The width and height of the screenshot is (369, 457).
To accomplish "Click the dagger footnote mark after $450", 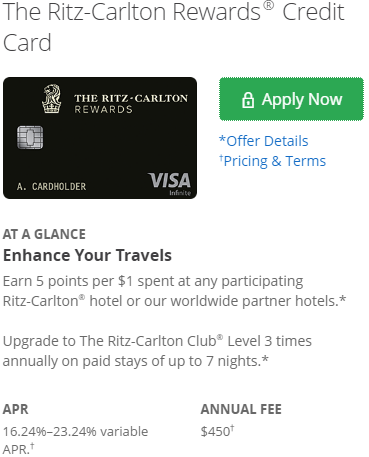I will pos(232,427).
